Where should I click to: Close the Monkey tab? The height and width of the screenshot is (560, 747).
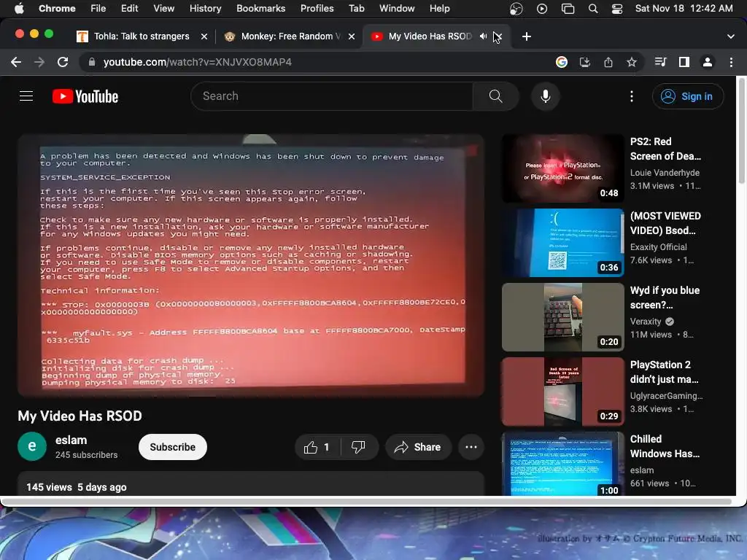point(352,36)
